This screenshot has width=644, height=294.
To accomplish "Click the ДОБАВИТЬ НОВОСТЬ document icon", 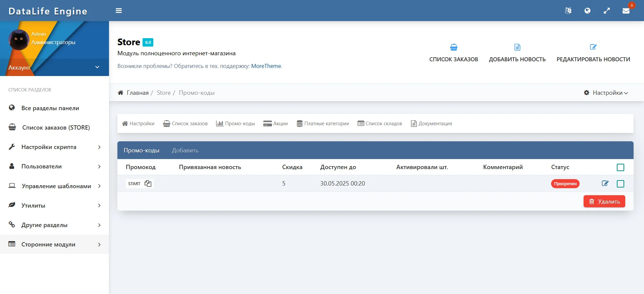I will 517,47.
